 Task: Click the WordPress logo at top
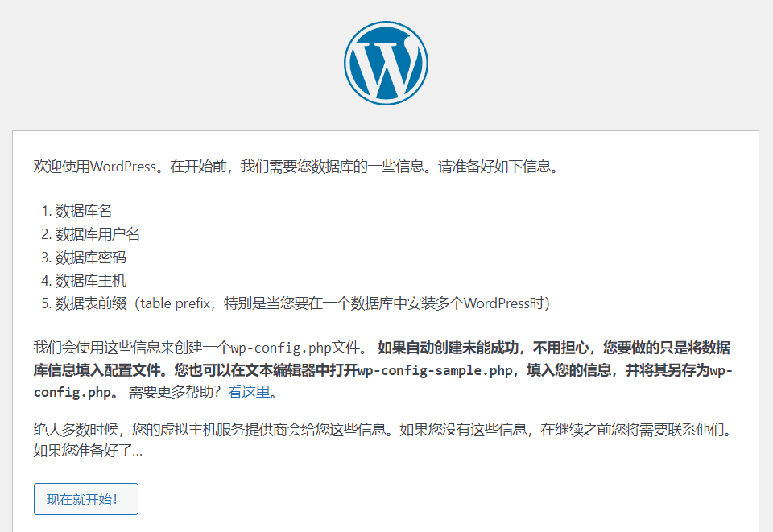(386, 63)
